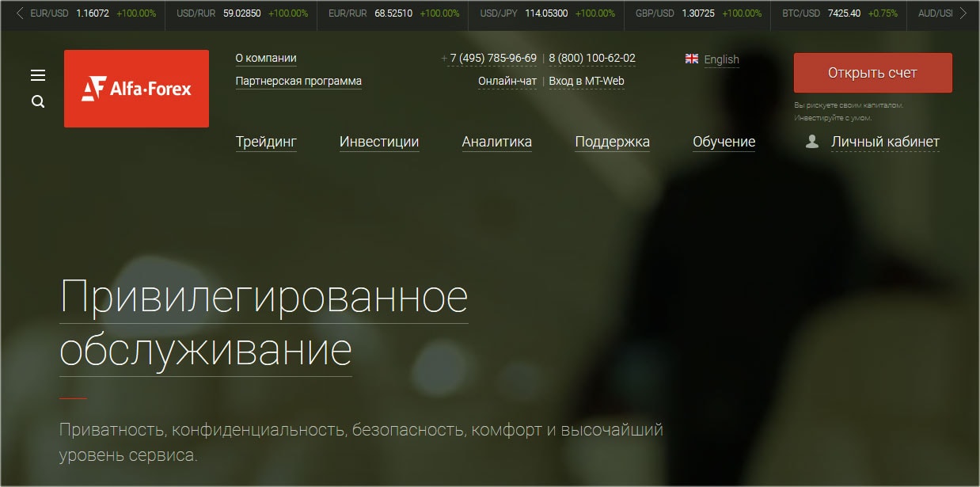Expand the Поддержка menu

pos(612,142)
